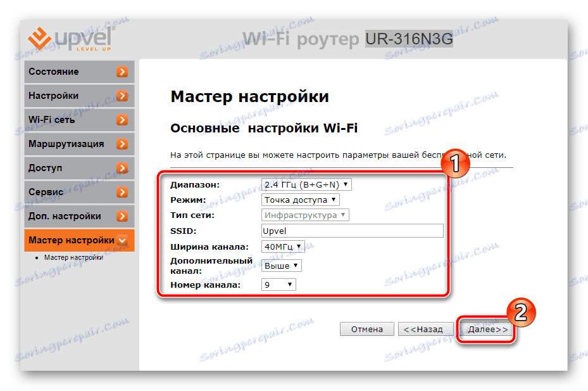The image size is (588, 391).
Task: Open the Режим dropdown showing Точка доступа
Action: pos(301,200)
